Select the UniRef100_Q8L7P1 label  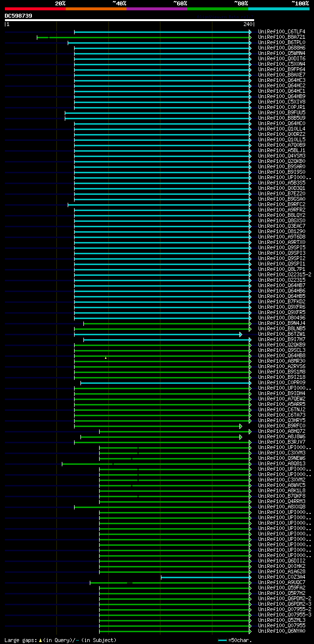(282, 269)
